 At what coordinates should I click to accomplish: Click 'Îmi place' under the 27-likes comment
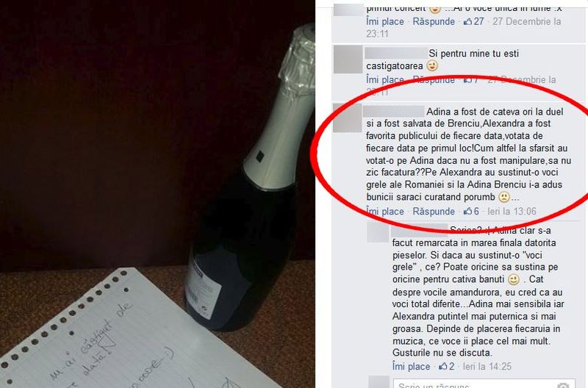click(x=384, y=22)
